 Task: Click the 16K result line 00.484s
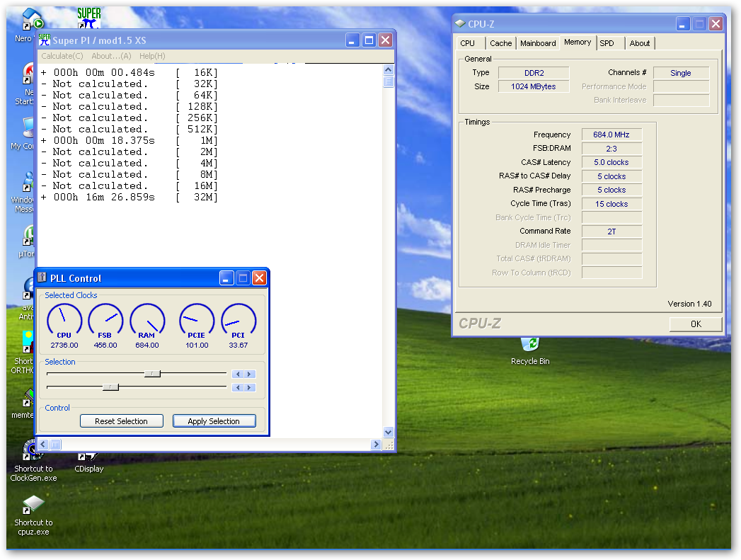tap(129, 72)
